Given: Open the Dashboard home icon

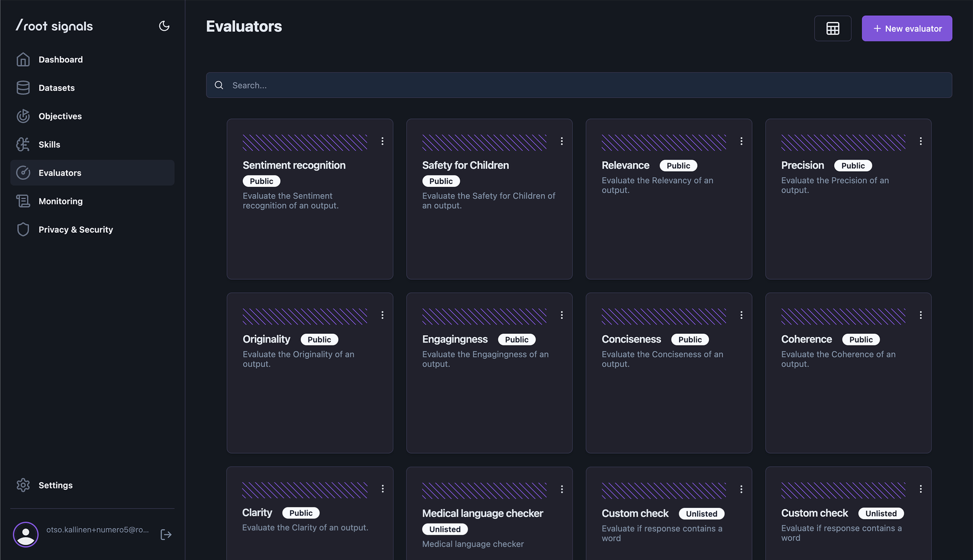Looking at the screenshot, I should point(23,59).
